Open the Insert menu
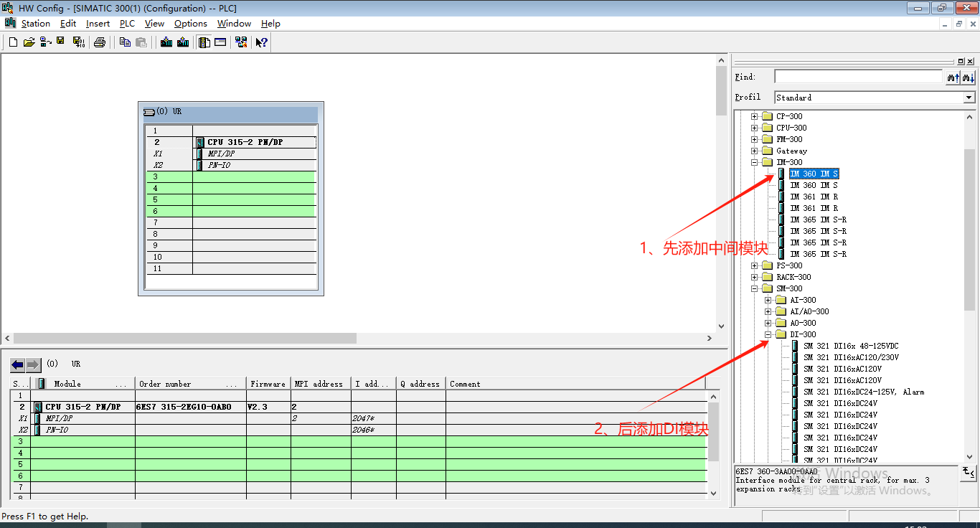 pos(98,24)
